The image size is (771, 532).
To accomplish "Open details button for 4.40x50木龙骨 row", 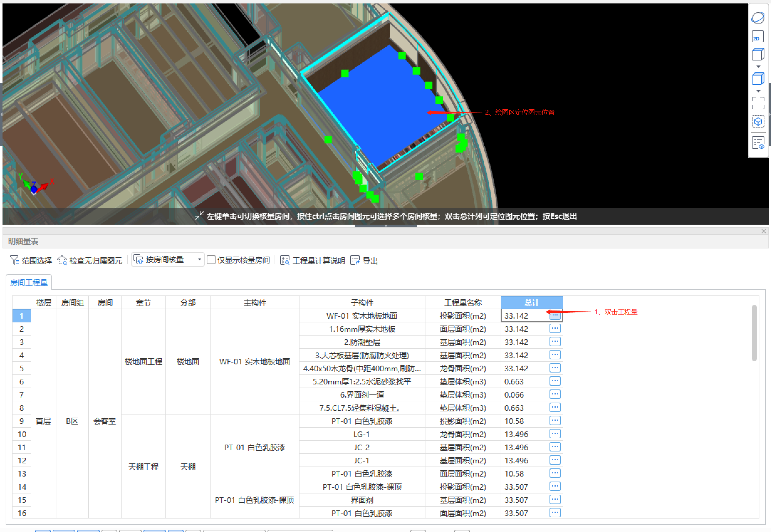I will [x=555, y=368].
